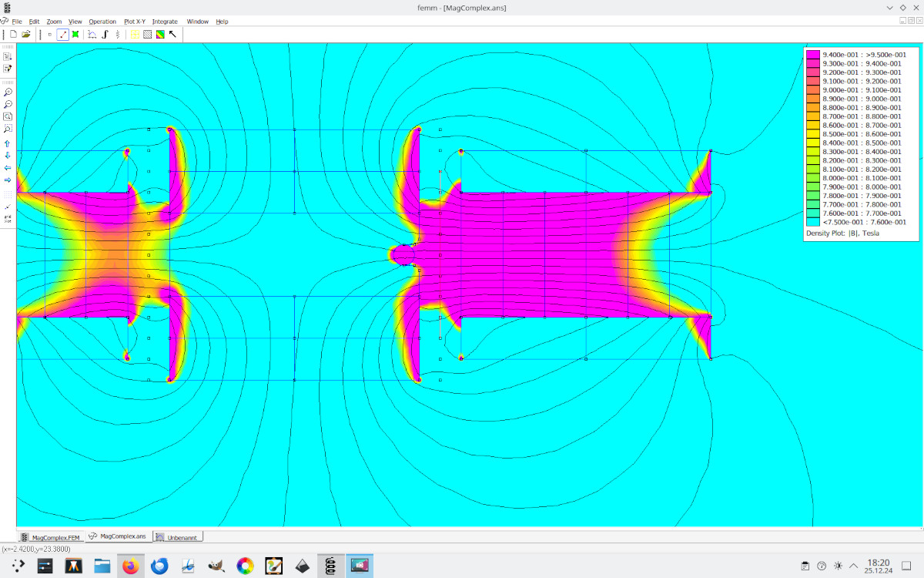This screenshot has width=924, height=578.
Task: Click the yellow 8.500e-001 legend swatch
Action: pos(813,134)
